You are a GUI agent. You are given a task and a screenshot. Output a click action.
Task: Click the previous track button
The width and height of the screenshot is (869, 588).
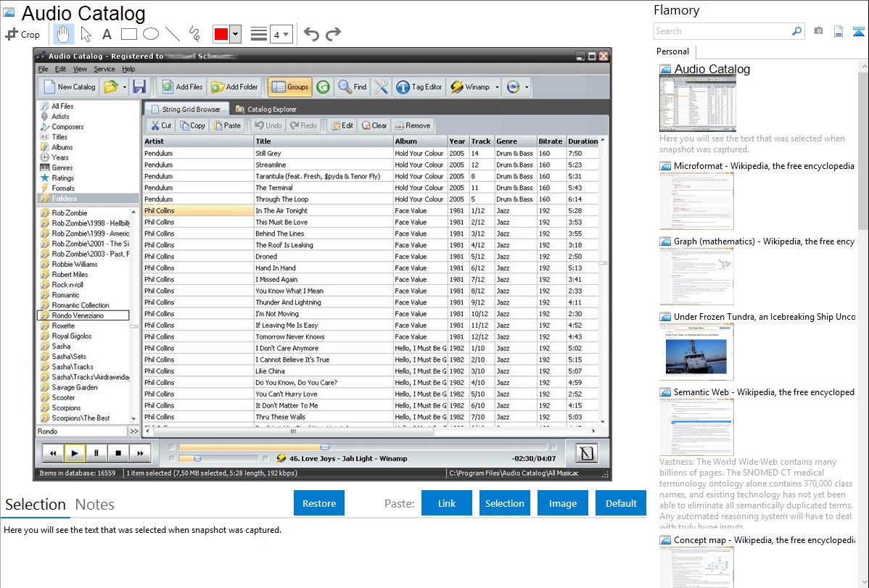pyautogui.click(x=53, y=453)
